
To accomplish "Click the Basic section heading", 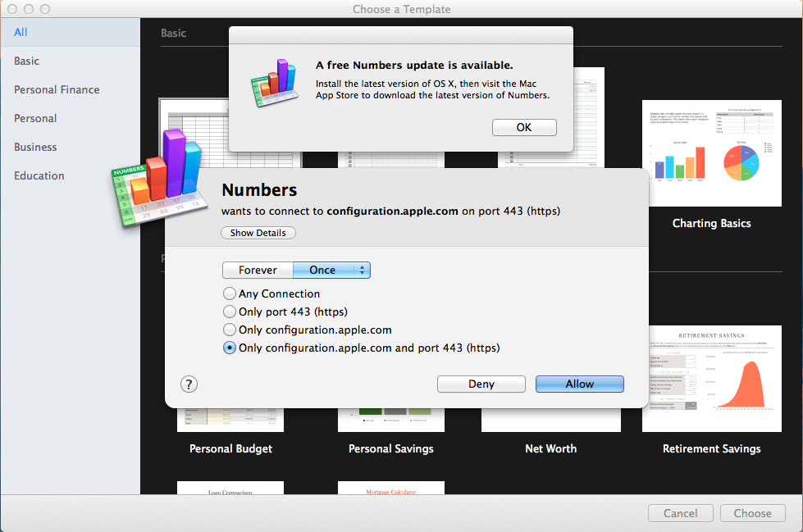I will pos(173,33).
